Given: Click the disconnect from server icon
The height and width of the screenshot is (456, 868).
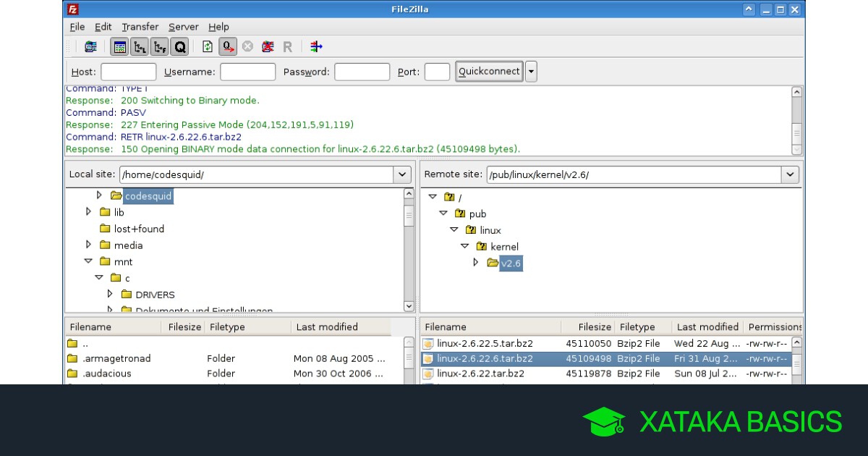Looking at the screenshot, I should pos(268,47).
